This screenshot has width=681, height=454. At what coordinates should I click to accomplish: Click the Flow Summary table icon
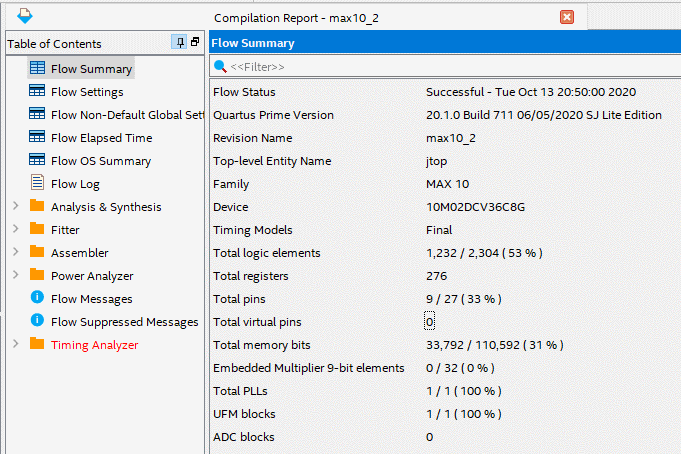tap(37, 69)
